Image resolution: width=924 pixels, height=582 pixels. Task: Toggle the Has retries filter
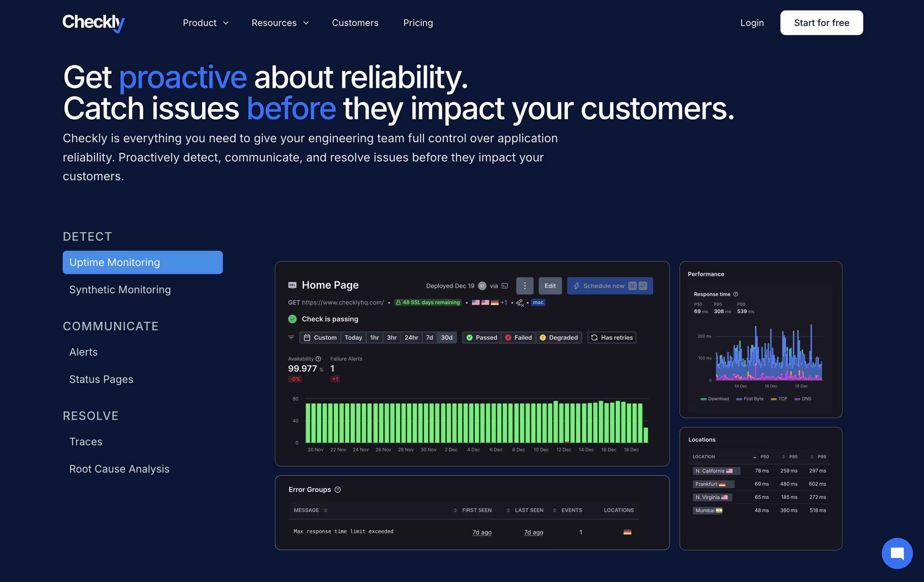tap(612, 338)
